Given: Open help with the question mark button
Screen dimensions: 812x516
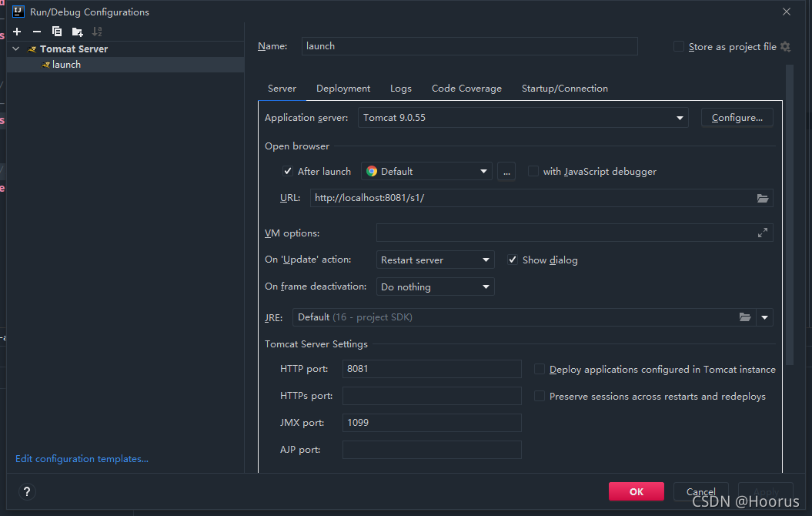Looking at the screenshot, I should (x=27, y=491).
